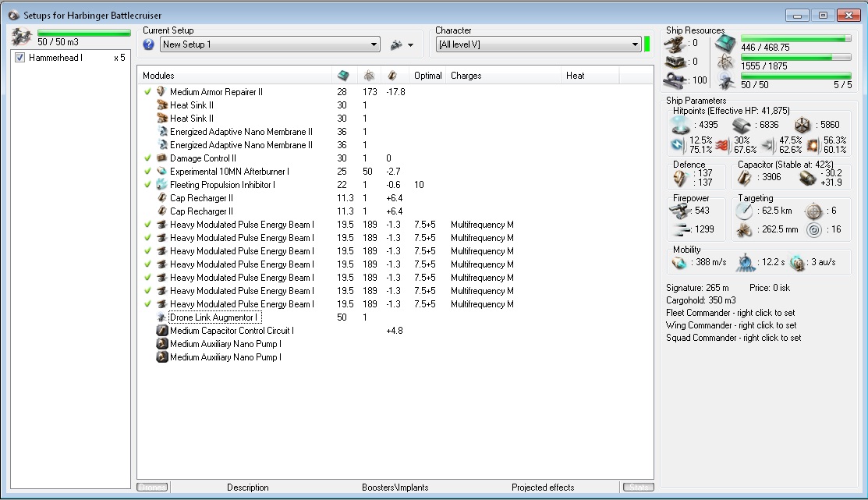The image size is (868, 500).
Task: Expand the ship icon dropdown arrow menu
Action: click(410, 45)
